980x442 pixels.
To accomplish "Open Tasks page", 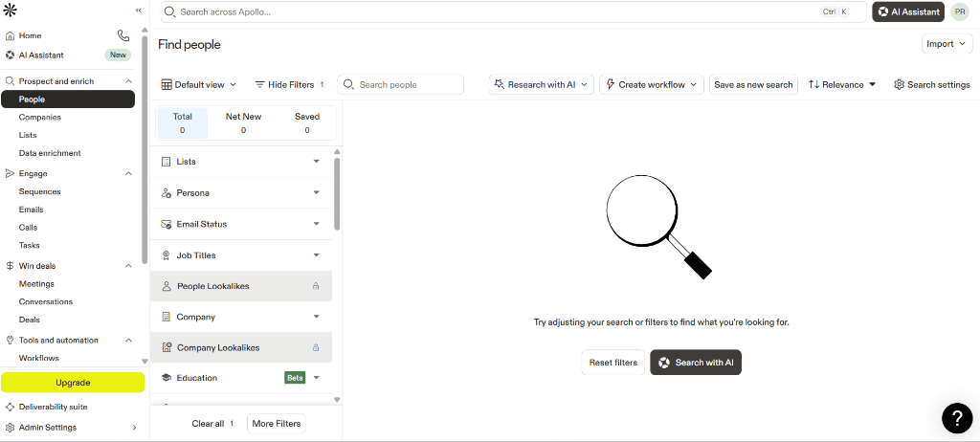I will [30, 245].
